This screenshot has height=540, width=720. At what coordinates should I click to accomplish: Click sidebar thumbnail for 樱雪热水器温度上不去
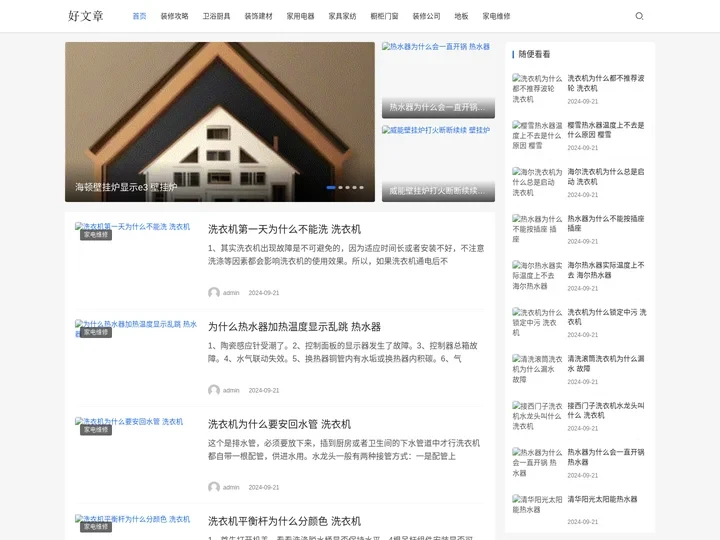pyautogui.click(x=537, y=135)
